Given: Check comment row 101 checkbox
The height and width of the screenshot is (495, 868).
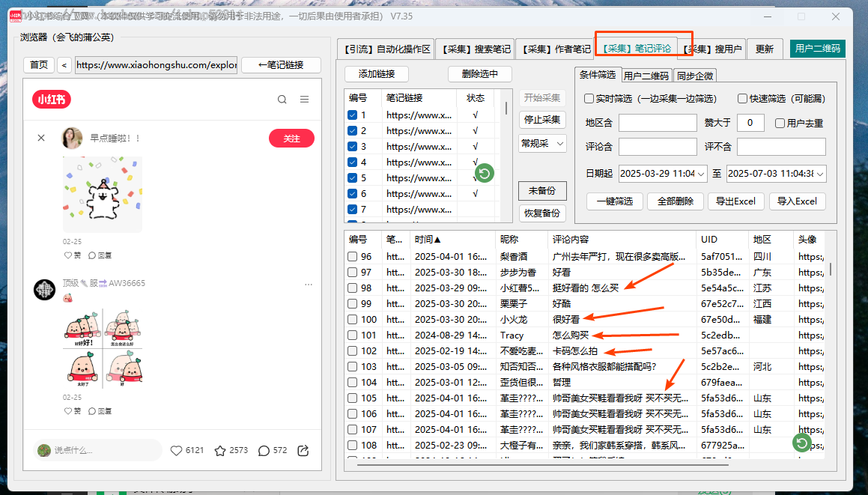Looking at the screenshot, I should point(352,335).
